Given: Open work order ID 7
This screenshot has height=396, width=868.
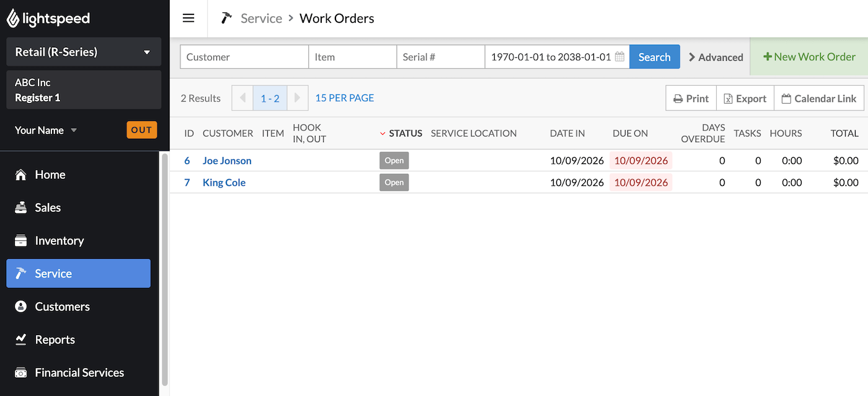Looking at the screenshot, I should click(187, 182).
